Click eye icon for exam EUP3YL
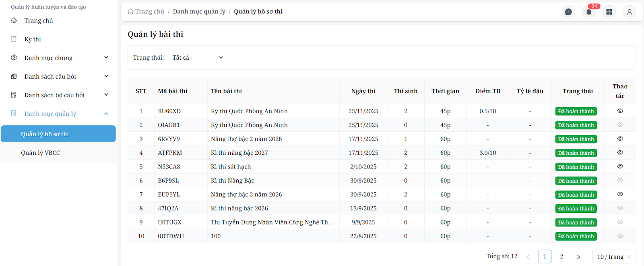 [x=620, y=194]
